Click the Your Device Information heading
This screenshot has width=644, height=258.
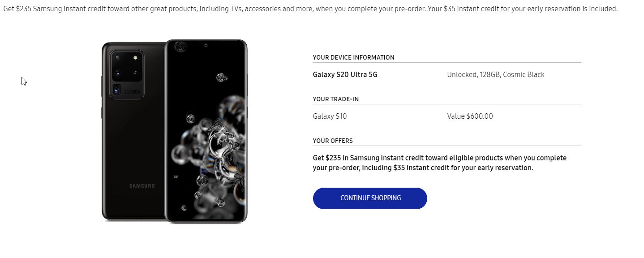tap(353, 57)
